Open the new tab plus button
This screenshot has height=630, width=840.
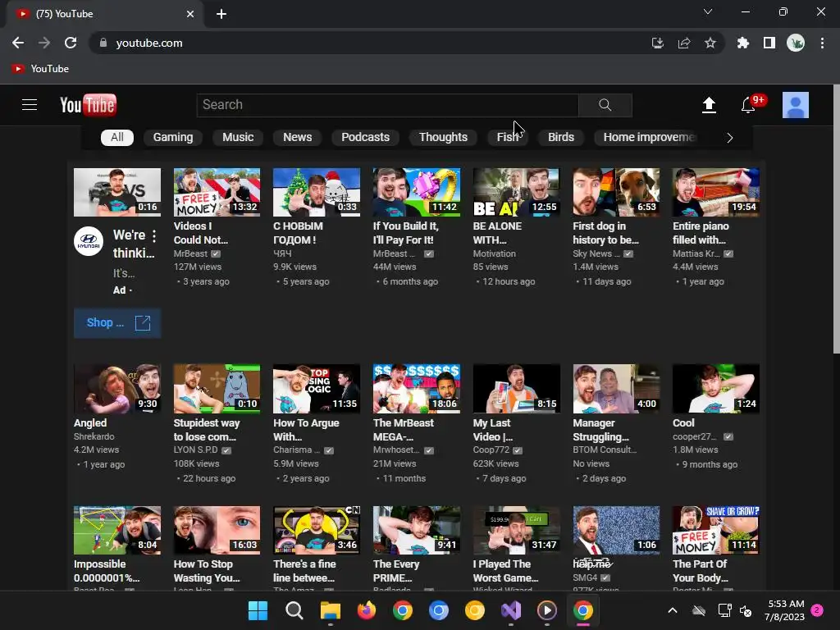coord(221,14)
